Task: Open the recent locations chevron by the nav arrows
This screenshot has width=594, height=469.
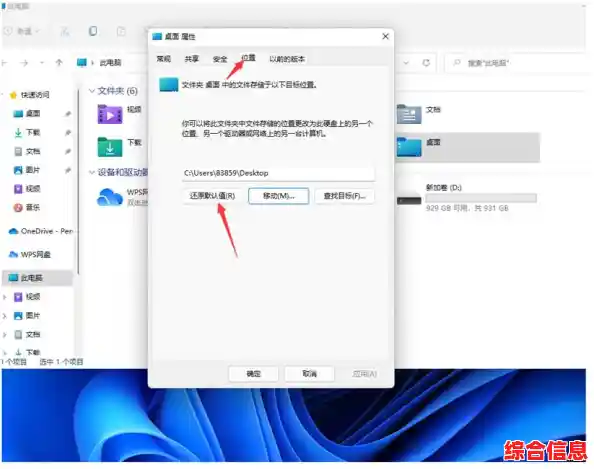Action: point(42,63)
